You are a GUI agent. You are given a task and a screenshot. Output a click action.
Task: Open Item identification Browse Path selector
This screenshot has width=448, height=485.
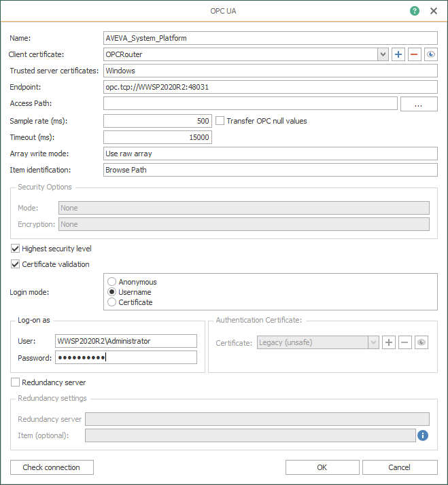(271, 170)
